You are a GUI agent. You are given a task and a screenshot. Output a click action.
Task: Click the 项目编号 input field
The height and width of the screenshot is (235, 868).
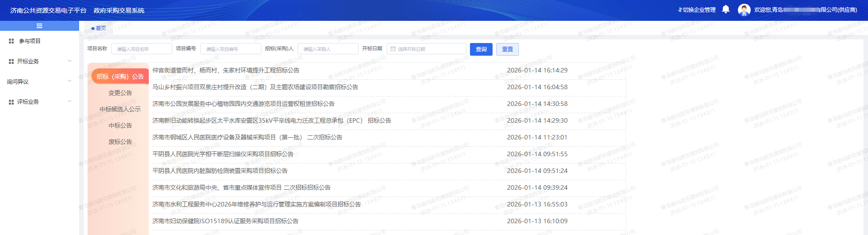231,49
